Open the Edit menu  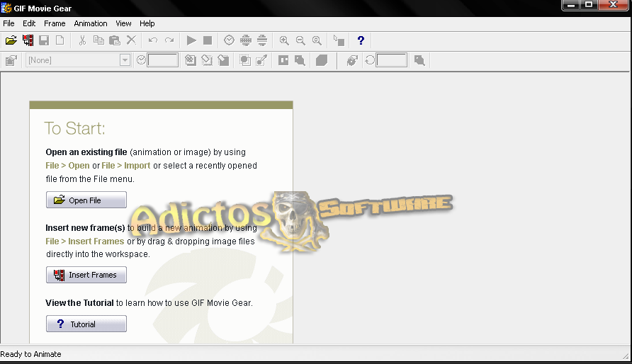29,23
